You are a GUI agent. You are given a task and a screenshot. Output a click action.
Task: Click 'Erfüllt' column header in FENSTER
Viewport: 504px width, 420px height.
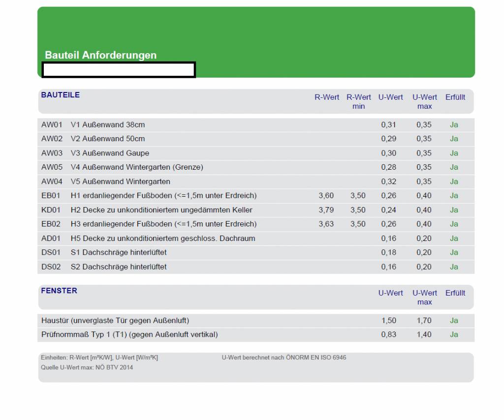tap(455, 293)
